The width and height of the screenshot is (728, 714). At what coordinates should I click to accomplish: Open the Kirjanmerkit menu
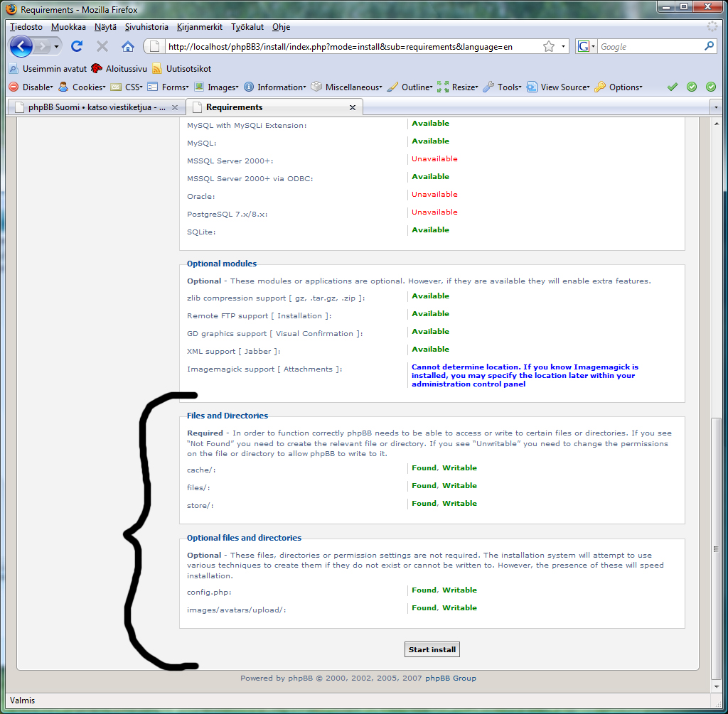pos(199,27)
